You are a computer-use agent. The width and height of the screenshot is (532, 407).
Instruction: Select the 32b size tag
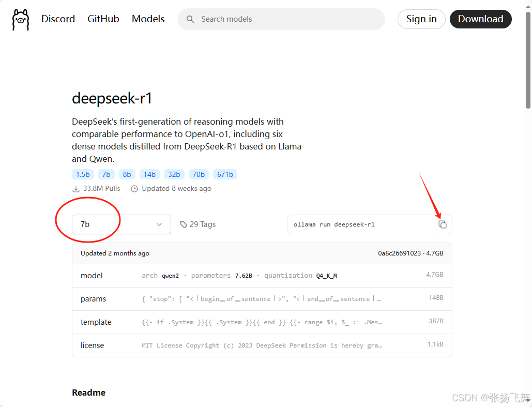click(x=174, y=174)
